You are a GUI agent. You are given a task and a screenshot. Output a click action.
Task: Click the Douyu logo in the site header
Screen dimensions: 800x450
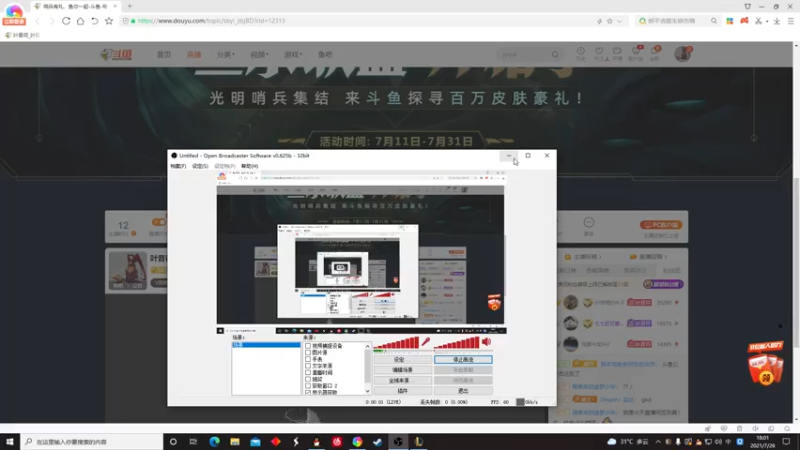pyautogui.click(x=116, y=55)
